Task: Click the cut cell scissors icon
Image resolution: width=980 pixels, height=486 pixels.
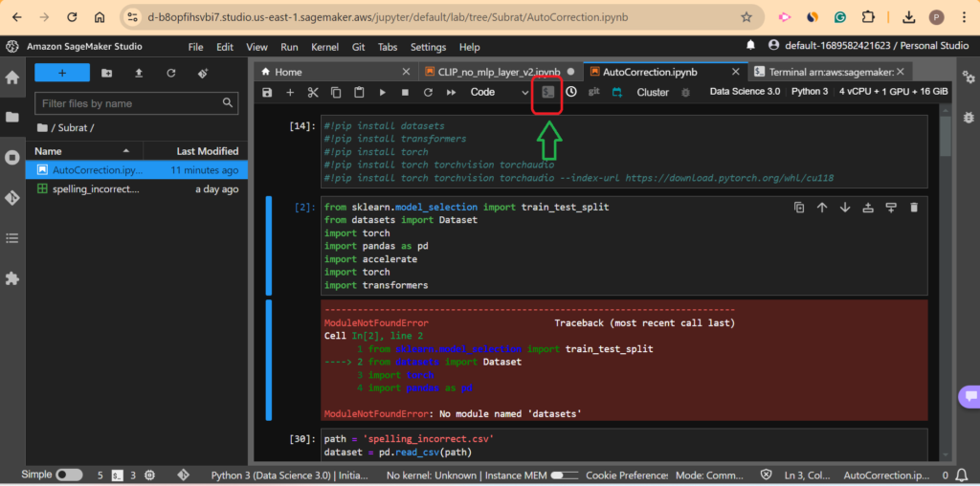Action: [x=312, y=92]
